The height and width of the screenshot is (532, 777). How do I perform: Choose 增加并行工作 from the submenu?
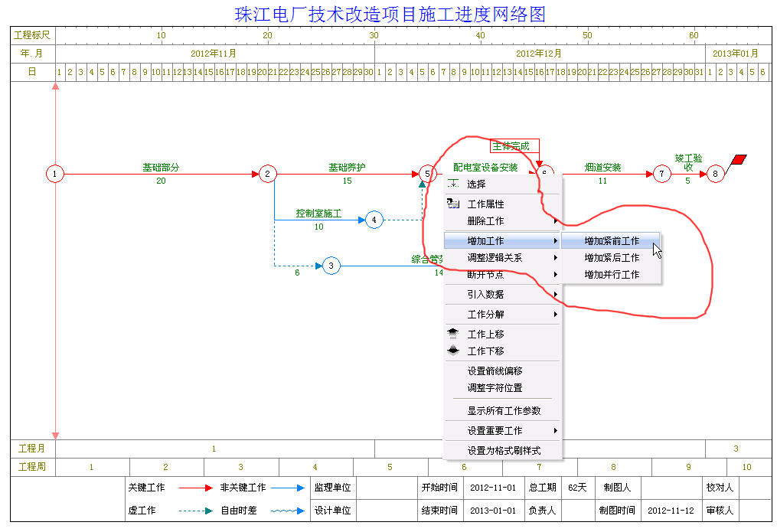click(611, 275)
